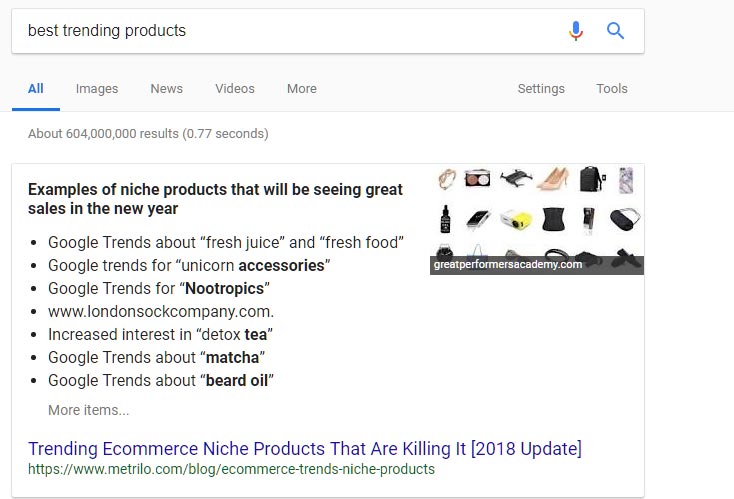Switch to the Videos tab

(235, 89)
